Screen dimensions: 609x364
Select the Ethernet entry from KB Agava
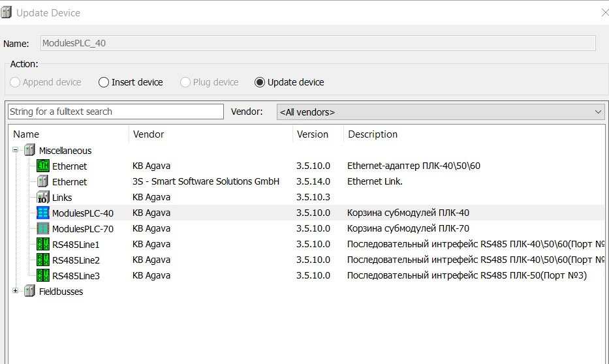(69, 166)
